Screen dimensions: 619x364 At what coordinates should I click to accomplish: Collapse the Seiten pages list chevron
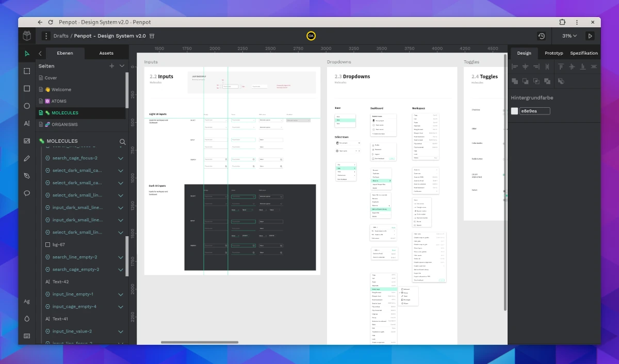pos(122,66)
